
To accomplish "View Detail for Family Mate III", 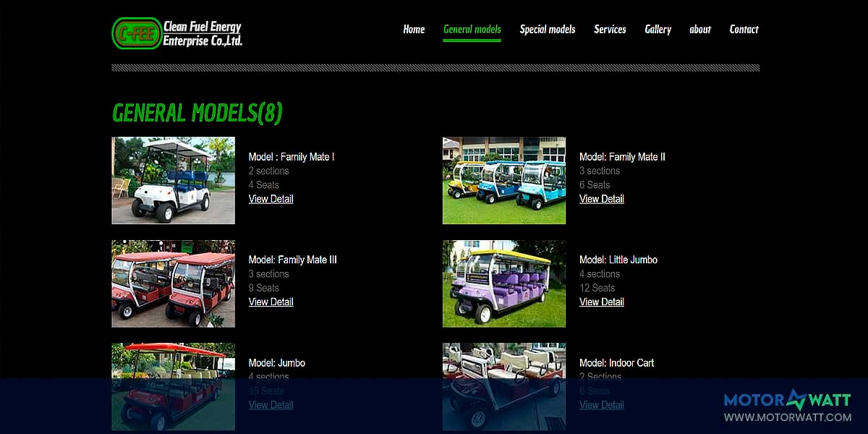I will point(271,302).
